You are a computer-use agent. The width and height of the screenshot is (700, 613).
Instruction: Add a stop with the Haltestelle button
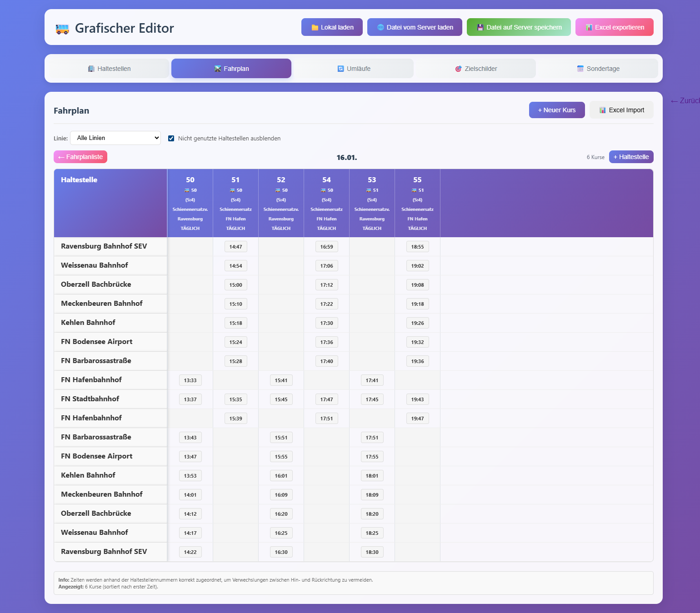631,156
